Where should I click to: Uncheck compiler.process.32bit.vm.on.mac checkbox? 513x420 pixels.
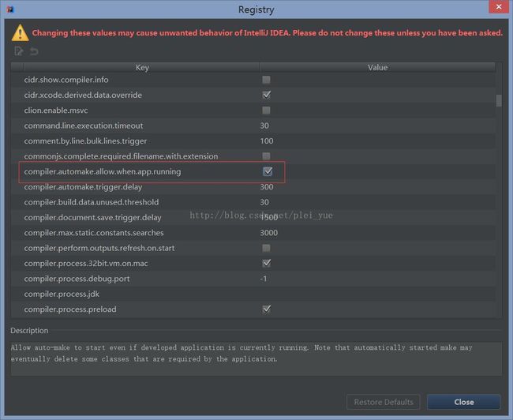(x=266, y=263)
